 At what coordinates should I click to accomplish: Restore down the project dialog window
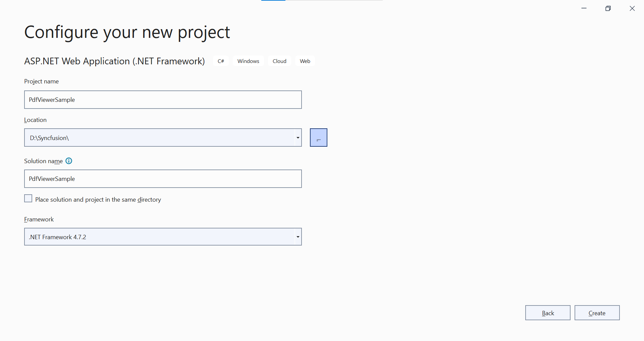click(608, 8)
